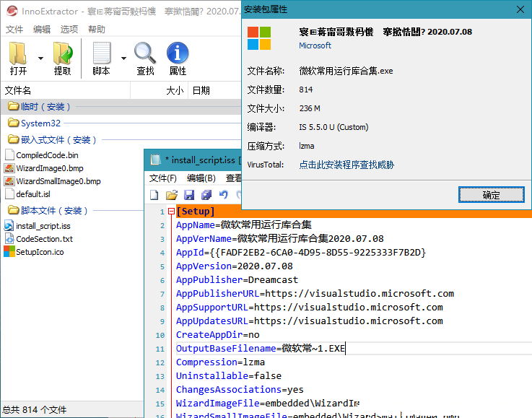
Task: Expand the Open button dropdown arrow
Action: [40, 58]
